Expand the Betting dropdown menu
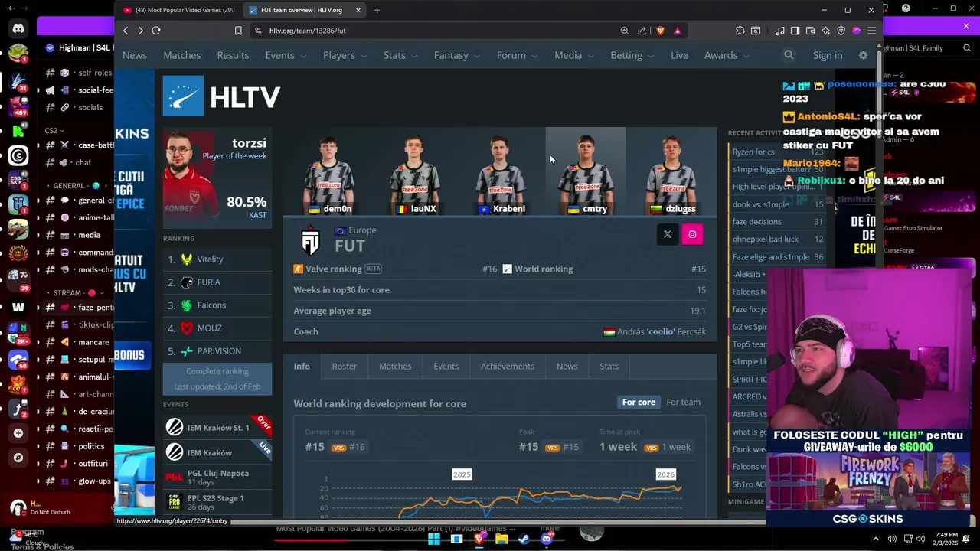 coord(632,55)
